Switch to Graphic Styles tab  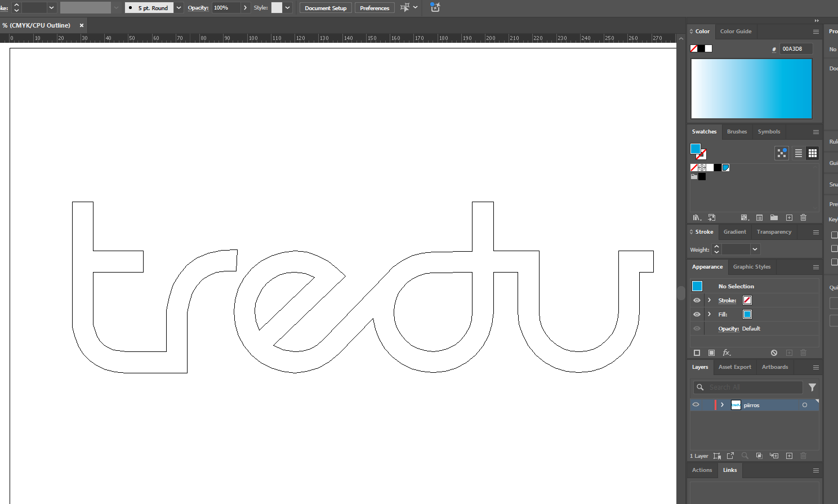(x=751, y=267)
